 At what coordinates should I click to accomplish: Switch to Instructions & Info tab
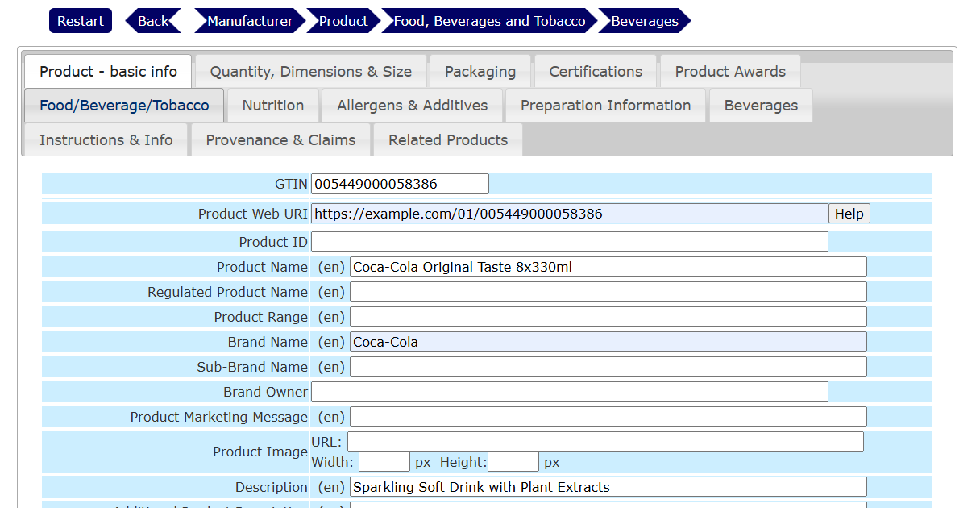pyautogui.click(x=106, y=139)
